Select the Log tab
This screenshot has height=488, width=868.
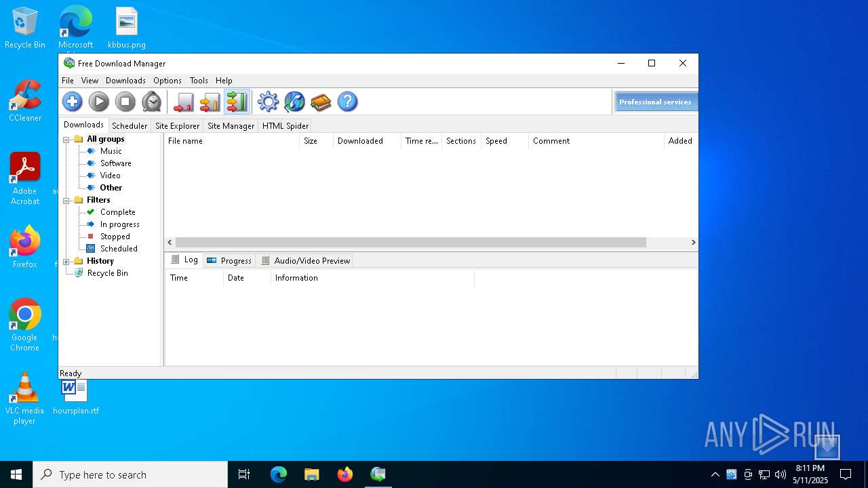click(184, 260)
